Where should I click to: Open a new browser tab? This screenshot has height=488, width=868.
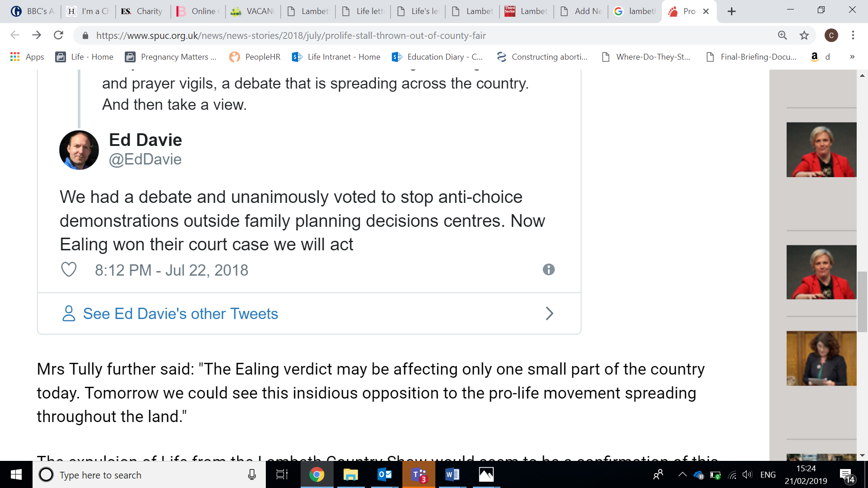point(731,11)
